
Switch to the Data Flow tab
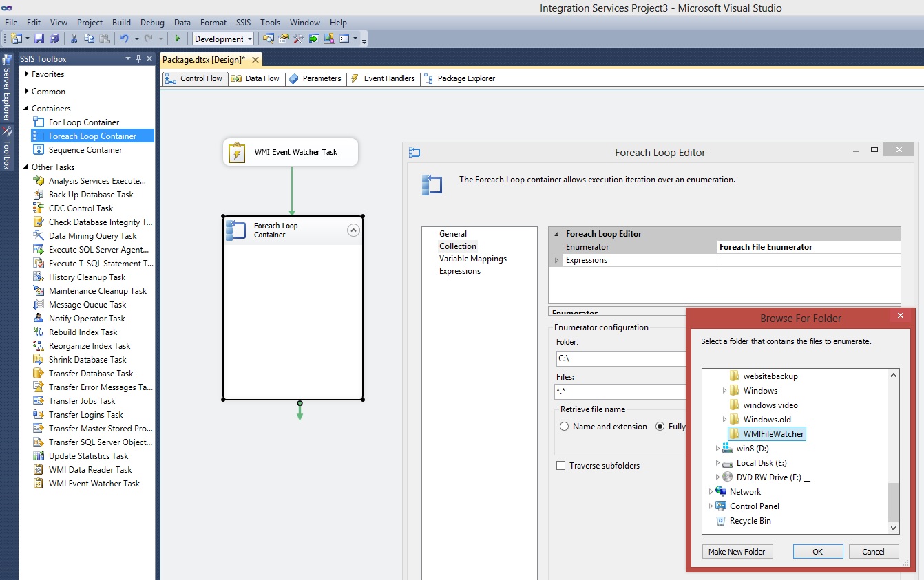255,78
